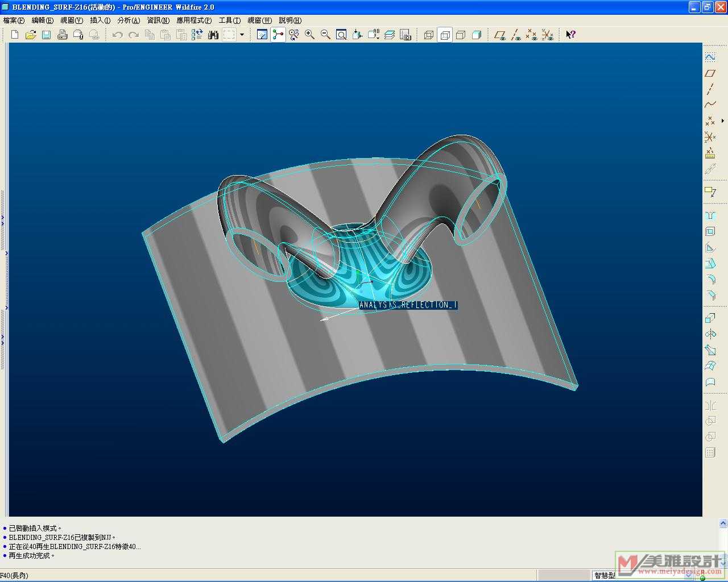
Task: Click the regenerate model icon
Action: (197, 35)
